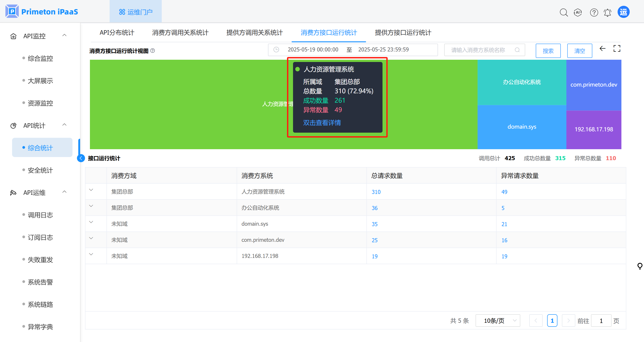Expand the domain.sys table row

coord(91,222)
